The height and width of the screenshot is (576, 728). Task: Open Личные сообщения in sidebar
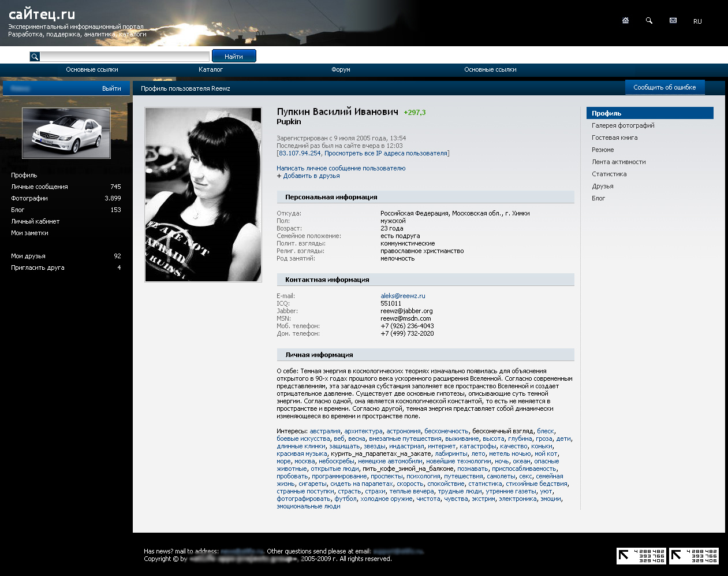click(x=39, y=187)
